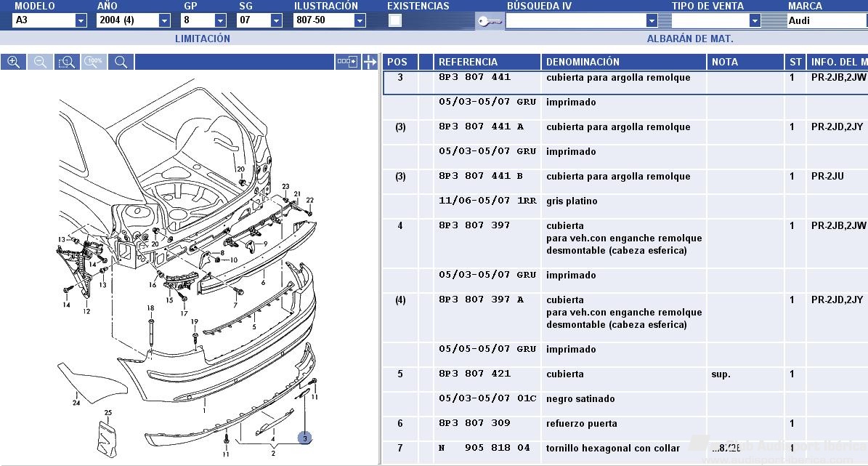Click 'tornillo hexagonal con collar' description
The width and height of the screenshot is (868, 466).
(613, 449)
